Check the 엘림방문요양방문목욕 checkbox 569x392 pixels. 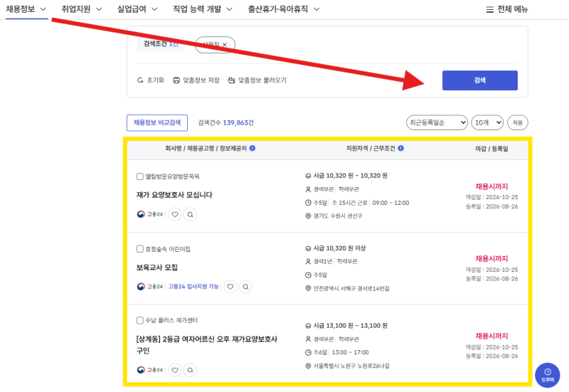coord(139,176)
